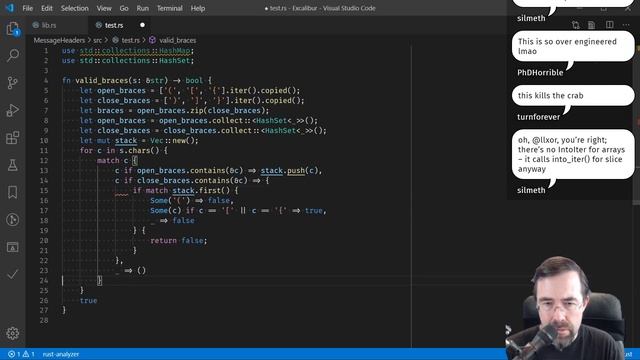Open the Extensions view

pyautogui.click(x=13, y=138)
